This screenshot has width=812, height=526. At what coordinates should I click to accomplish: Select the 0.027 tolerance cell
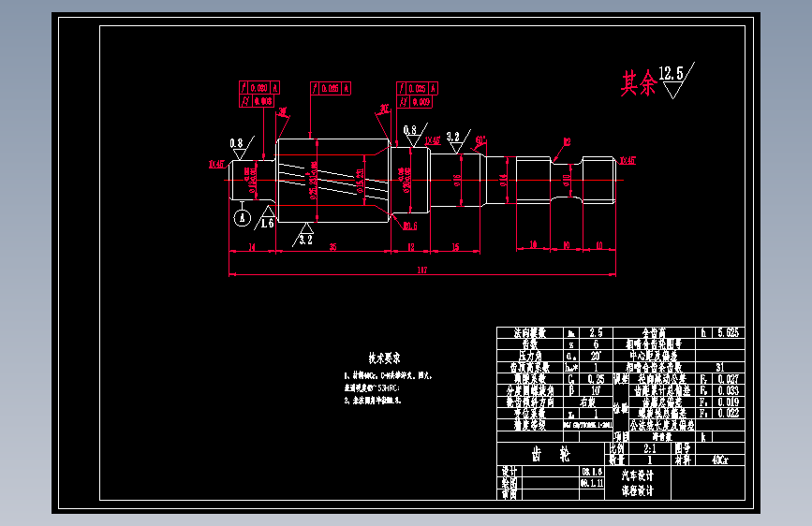pyautogui.click(x=728, y=379)
